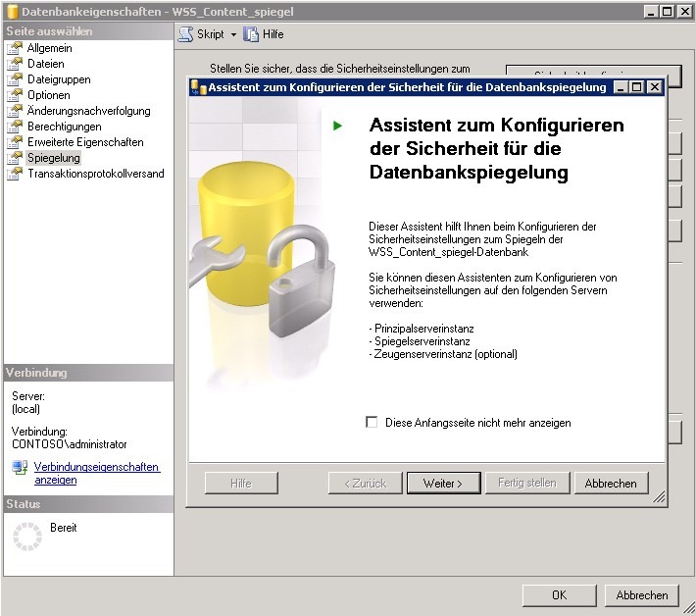Open Transaktionsprotokollversand page
This screenshot has width=696, height=616.
tap(95, 174)
